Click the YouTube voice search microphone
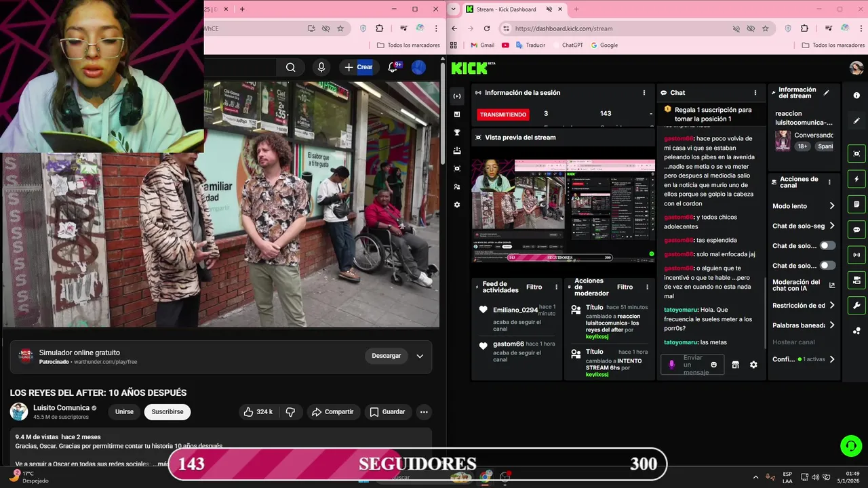868x488 pixels. 321,67
